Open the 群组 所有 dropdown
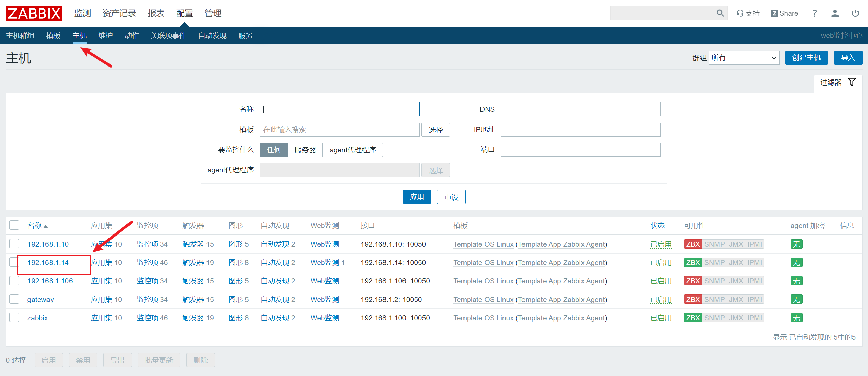This screenshot has width=868, height=376. (x=744, y=58)
